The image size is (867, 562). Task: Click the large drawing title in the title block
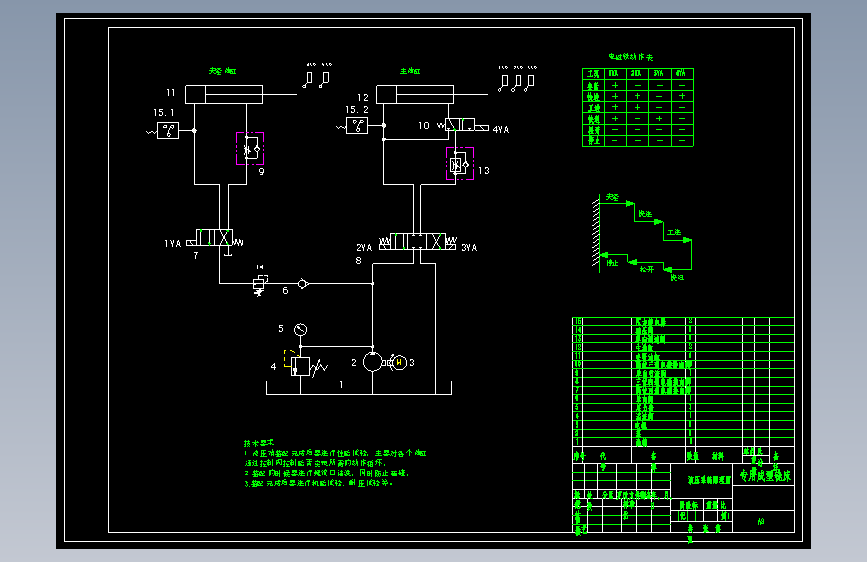765,475
